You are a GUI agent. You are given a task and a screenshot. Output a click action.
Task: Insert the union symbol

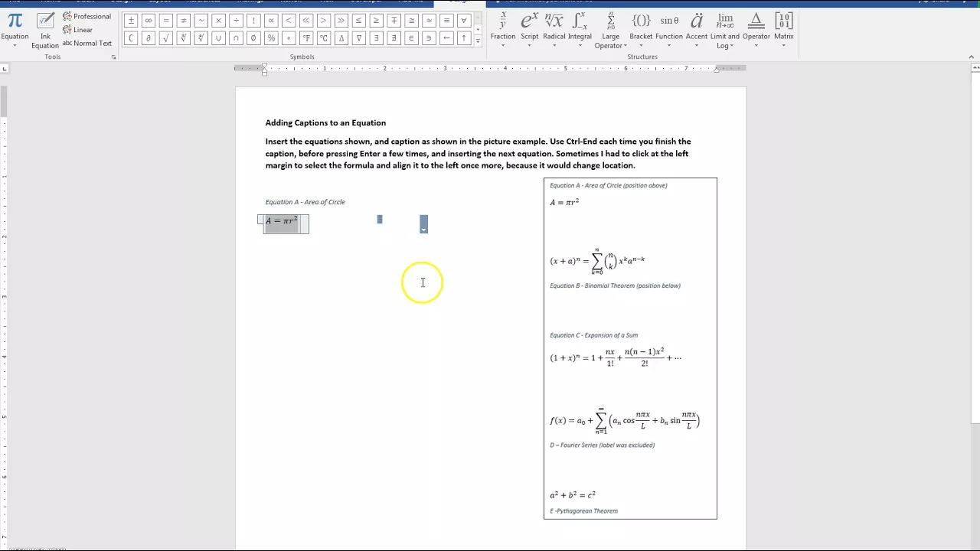(219, 38)
